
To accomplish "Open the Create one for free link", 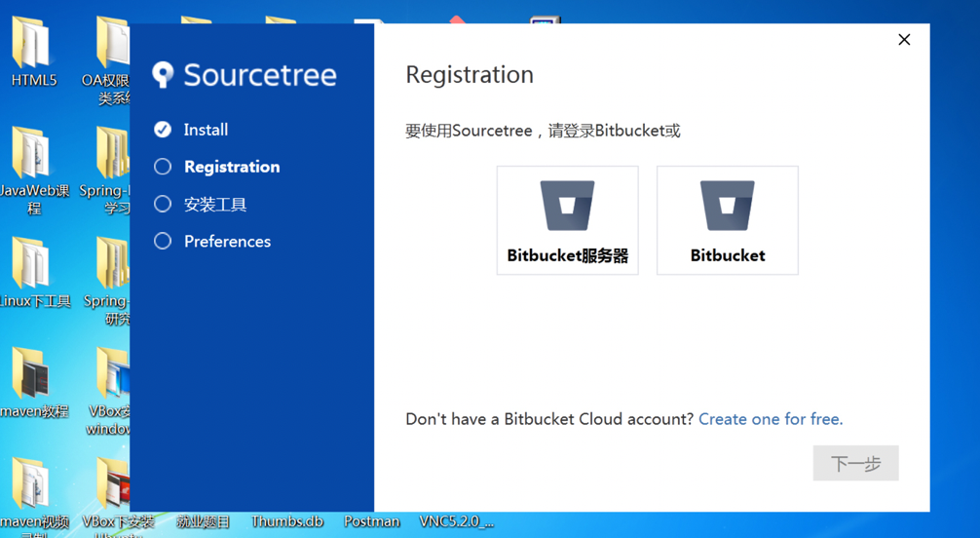I will point(771,418).
